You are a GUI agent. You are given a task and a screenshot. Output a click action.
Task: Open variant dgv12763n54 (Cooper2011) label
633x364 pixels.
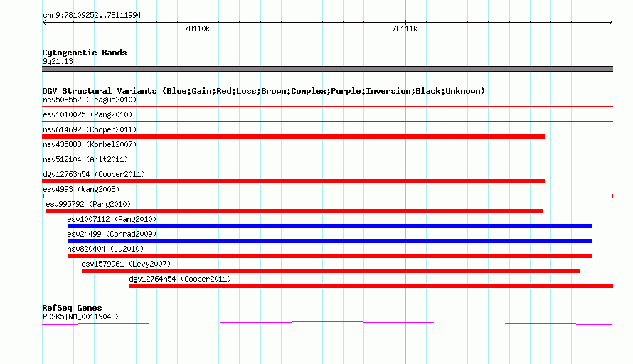click(94, 174)
